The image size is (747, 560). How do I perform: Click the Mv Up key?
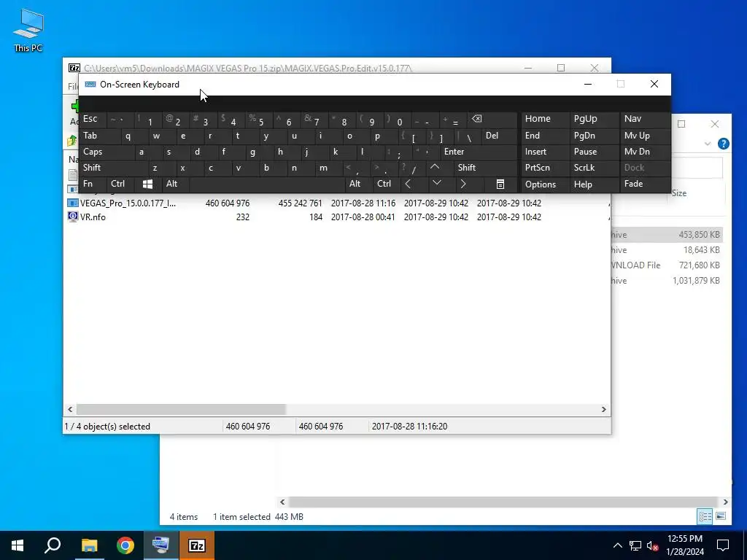point(645,136)
